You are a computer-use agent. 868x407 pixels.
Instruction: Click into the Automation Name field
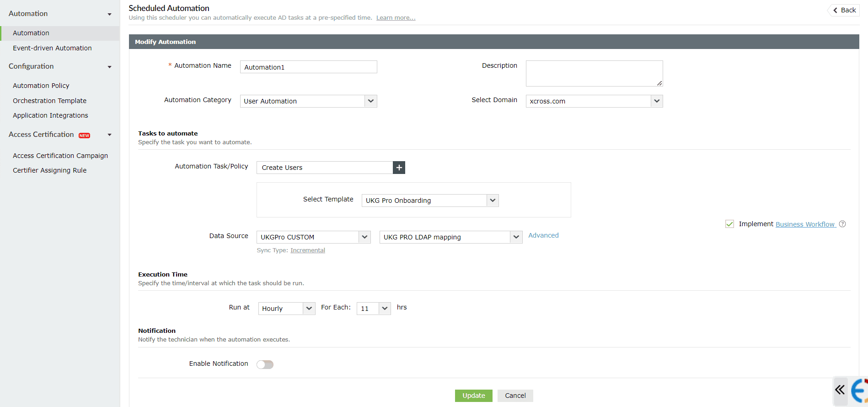(x=309, y=67)
